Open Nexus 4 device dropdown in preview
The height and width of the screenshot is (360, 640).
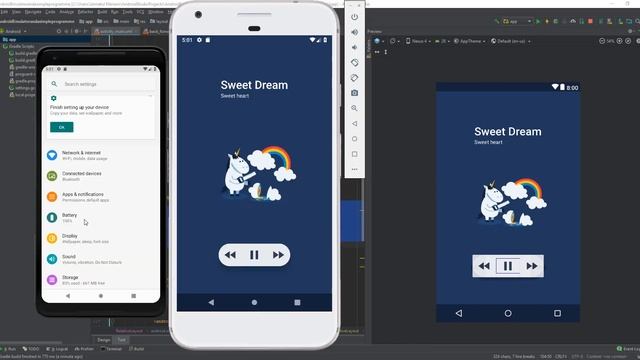click(x=418, y=41)
